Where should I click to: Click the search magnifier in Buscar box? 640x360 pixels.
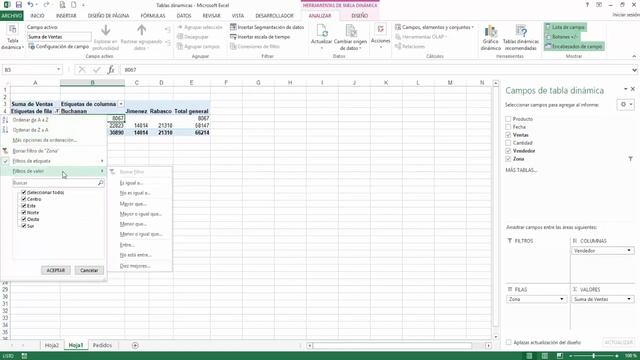100,183
